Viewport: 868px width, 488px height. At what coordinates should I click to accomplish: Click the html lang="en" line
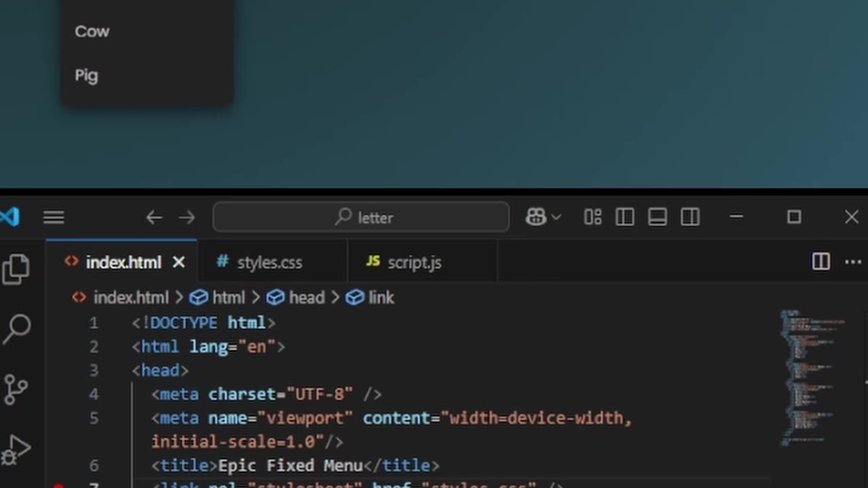(208, 346)
